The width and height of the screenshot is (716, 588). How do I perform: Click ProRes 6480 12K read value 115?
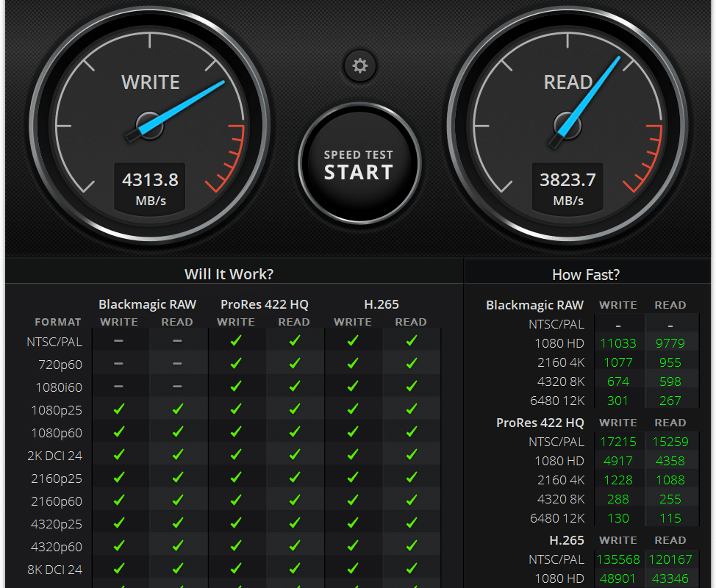pyautogui.click(x=670, y=519)
